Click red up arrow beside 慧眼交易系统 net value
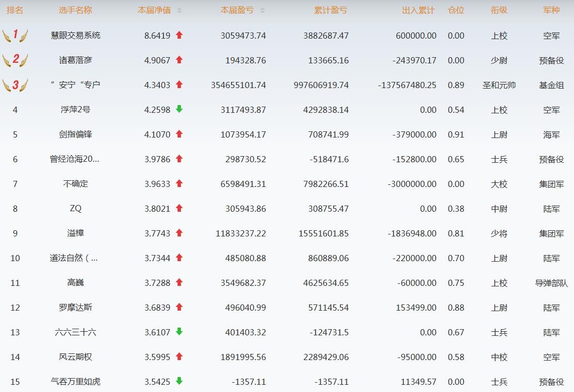The height and width of the screenshot is (392, 574). (179, 35)
